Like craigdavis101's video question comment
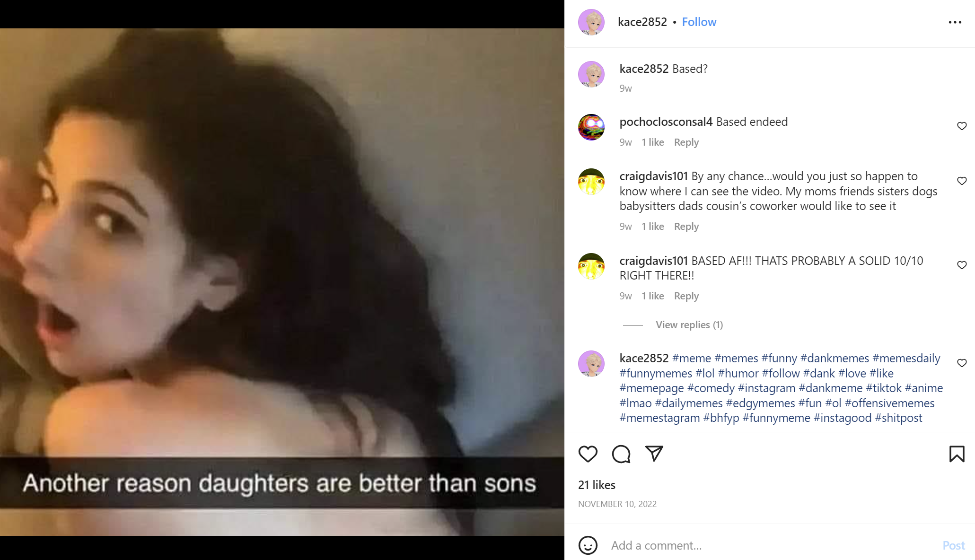The height and width of the screenshot is (560, 975). [x=962, y=181]
